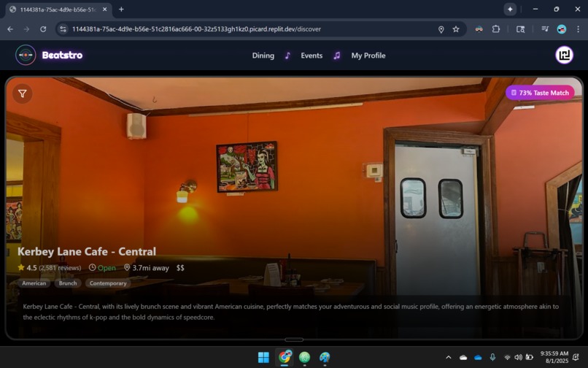
Task: Click the $$ price indicator
Action: point(180,268)
